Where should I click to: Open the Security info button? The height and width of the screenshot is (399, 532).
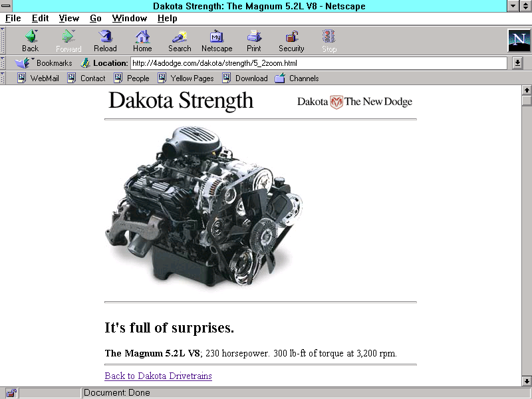291,41
